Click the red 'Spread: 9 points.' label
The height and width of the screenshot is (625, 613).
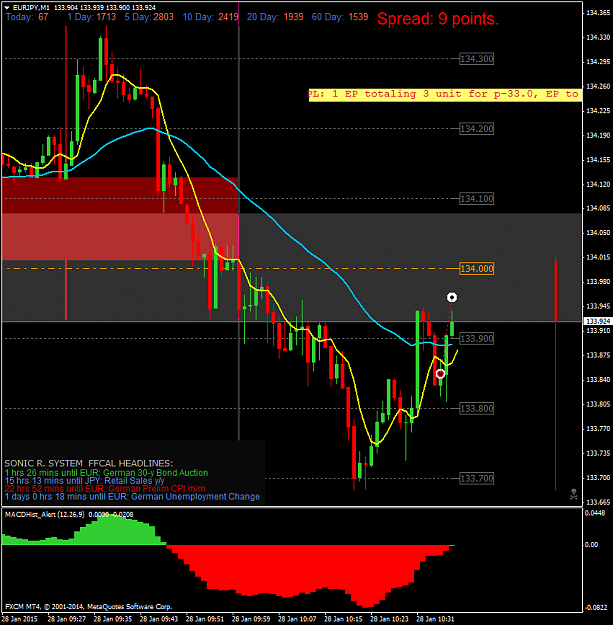tap(438, 19)
